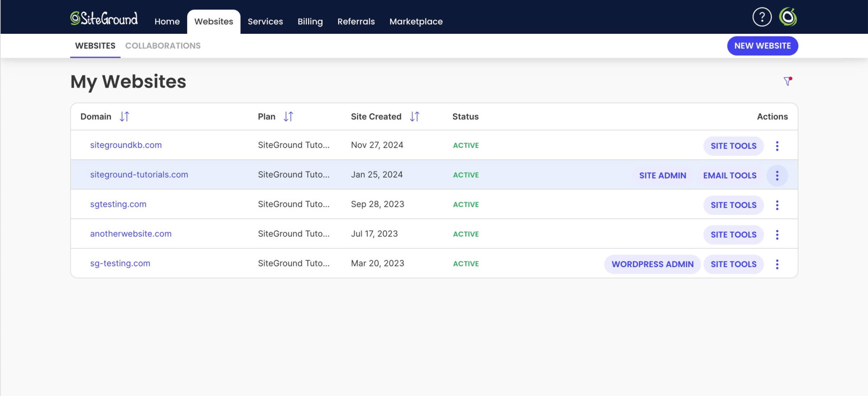The image size is (868, 396).
Task: Sort by Site Created arrows icon
Action: pyautogui.click(x=415, y=117)
